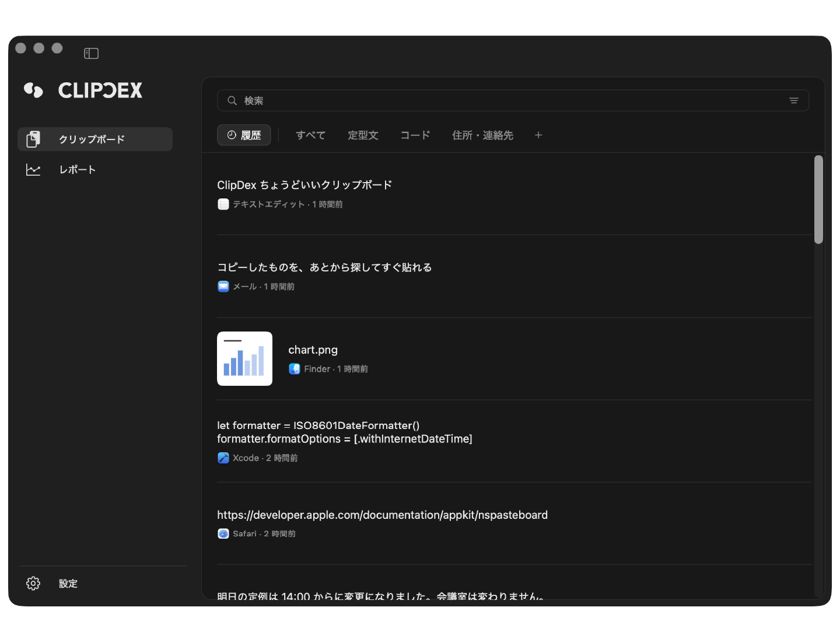Screen dimensions: 840x642
Task: Open the 設定 gear icon
Action: (33, 583)
